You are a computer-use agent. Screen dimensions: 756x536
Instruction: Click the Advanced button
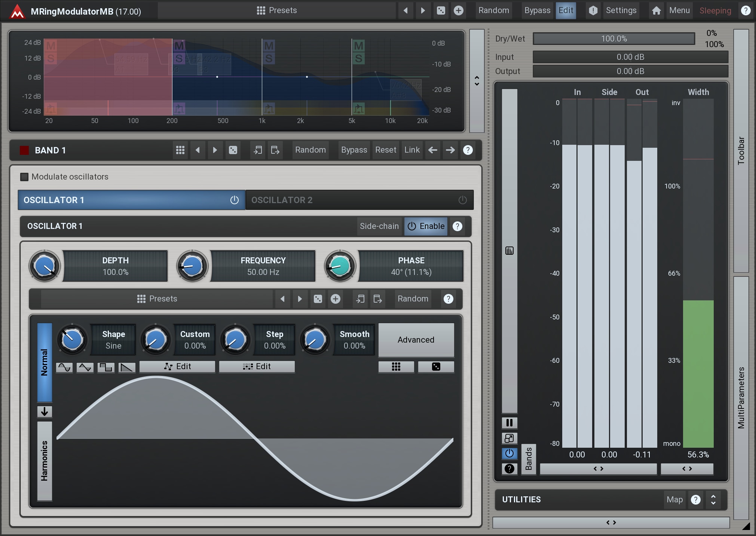click(x=416, y=340)
